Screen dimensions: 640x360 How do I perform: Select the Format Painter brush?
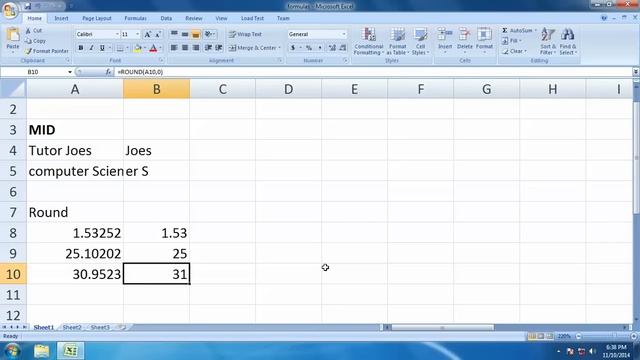(28, 51)
